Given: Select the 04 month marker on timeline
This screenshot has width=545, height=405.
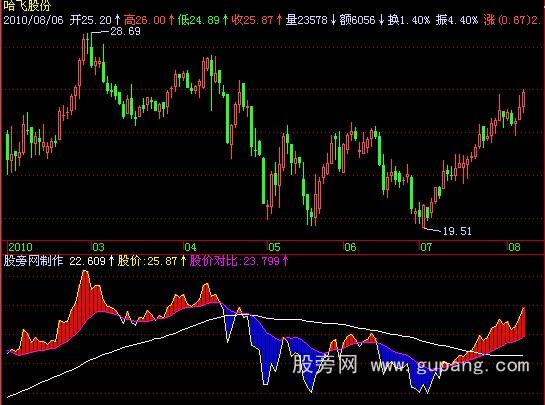Looking at the screenshot, I should click(x=190, y=247).
